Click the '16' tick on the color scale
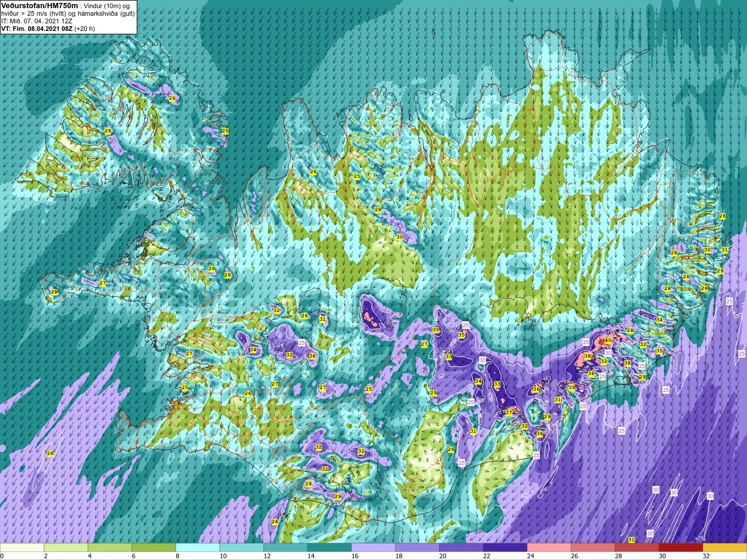The image size is (747, 560). 355,556
